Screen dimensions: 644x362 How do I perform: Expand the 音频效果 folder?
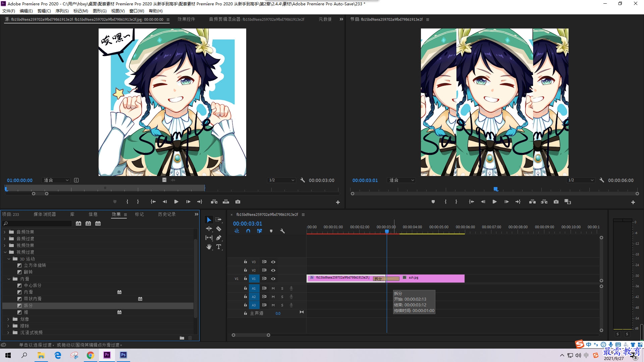pyautogui.click(x=5, y=232)
